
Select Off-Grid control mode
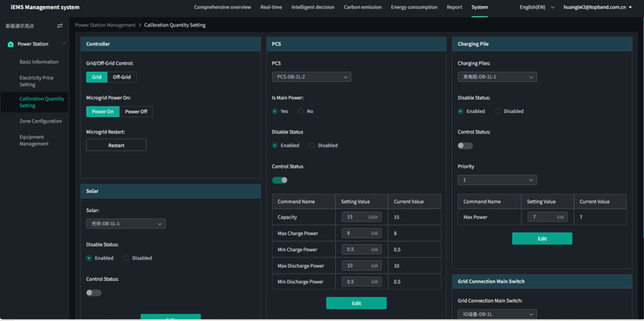tap(122, 77)
